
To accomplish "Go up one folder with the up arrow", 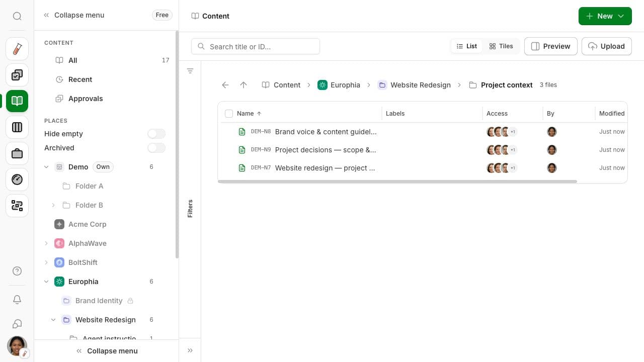I will [244, 85].
